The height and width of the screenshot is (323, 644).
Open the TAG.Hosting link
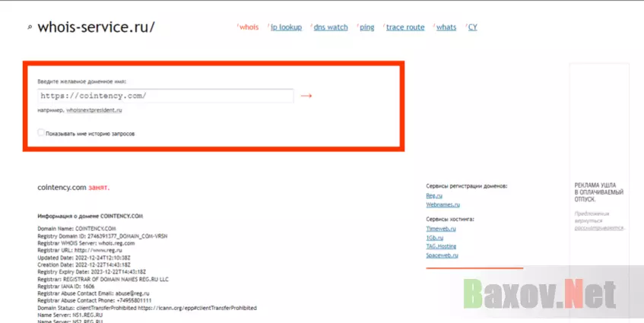[x=441, y=246]
